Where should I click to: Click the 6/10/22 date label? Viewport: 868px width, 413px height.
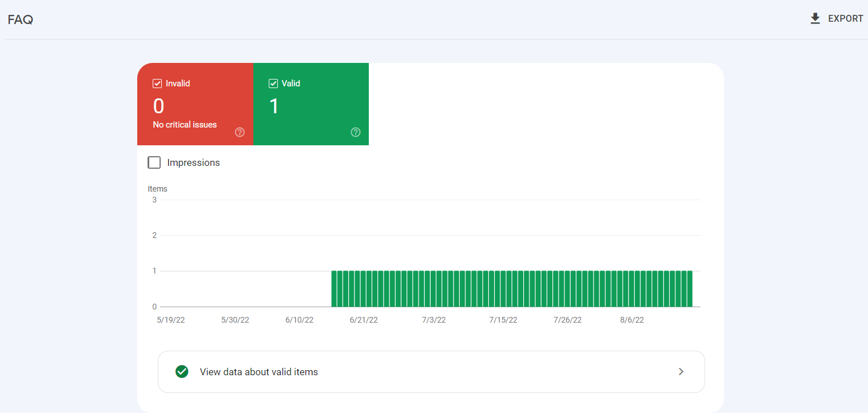300,320
